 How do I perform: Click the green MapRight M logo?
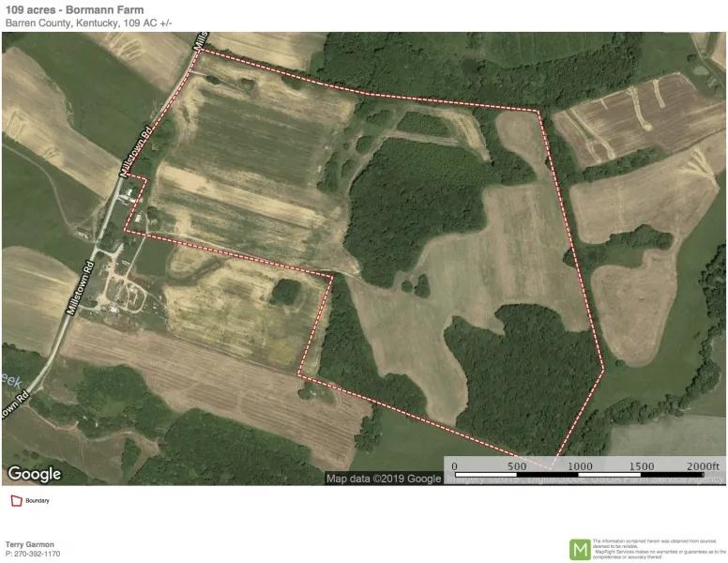580,550
